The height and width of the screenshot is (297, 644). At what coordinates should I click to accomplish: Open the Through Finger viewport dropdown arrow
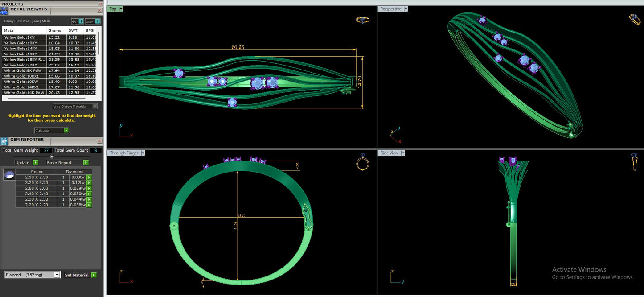click(x=143, y=153)
